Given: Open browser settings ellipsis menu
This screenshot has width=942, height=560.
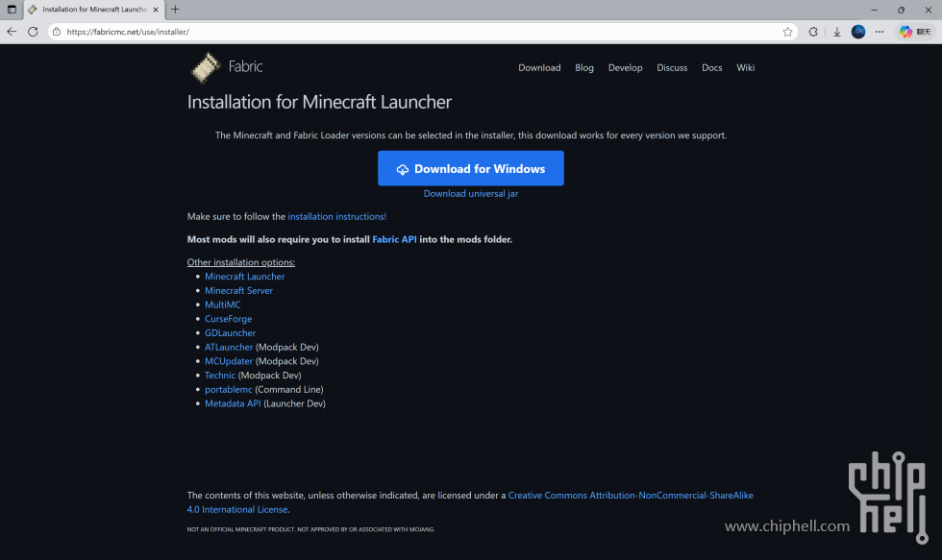Looking at the screenshot, I should pos(880,32).
